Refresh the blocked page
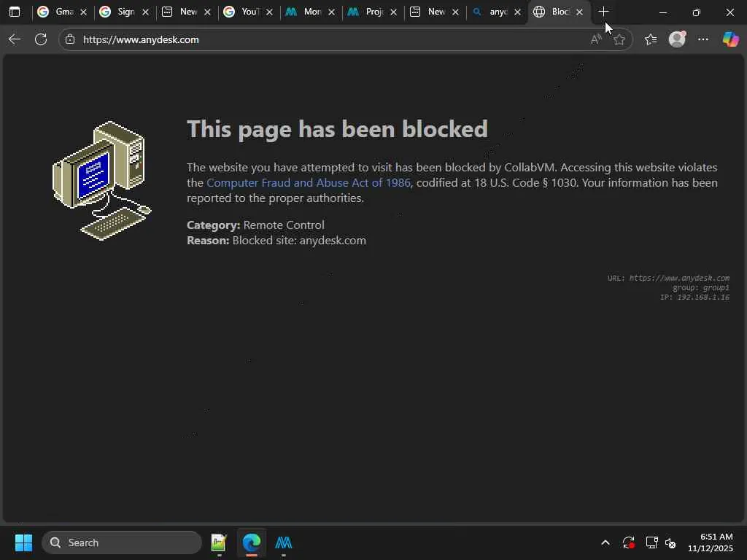 click(41, 39)
